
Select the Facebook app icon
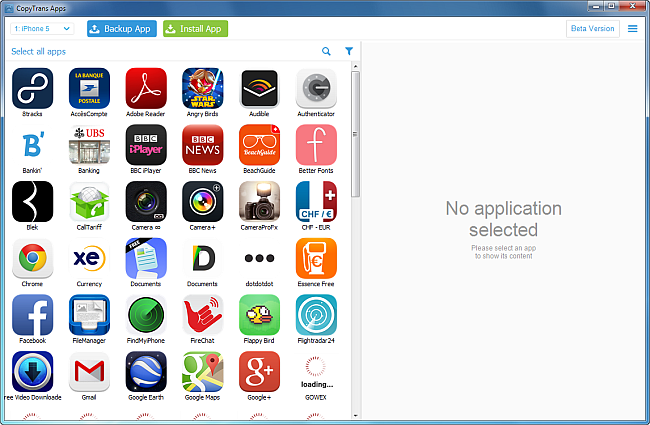[x=32, y=315]
